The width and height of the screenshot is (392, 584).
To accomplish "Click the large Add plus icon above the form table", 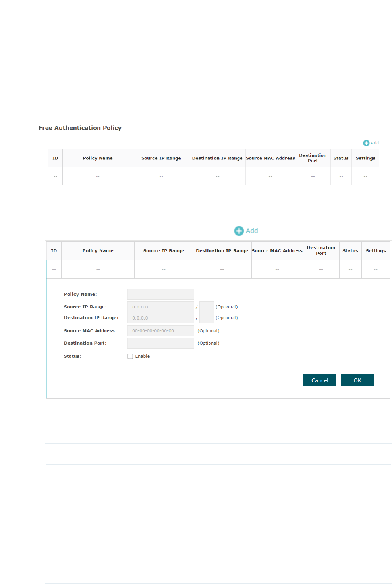I will [x=239, y=231].
